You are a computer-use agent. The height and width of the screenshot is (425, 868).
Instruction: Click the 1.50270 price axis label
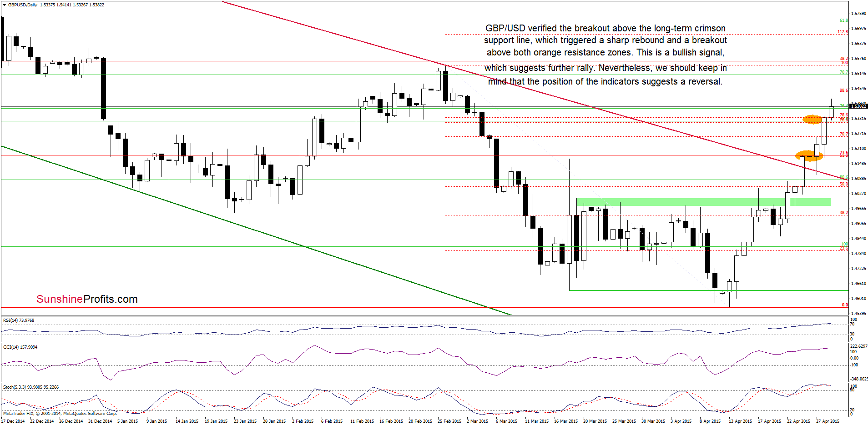858,194
